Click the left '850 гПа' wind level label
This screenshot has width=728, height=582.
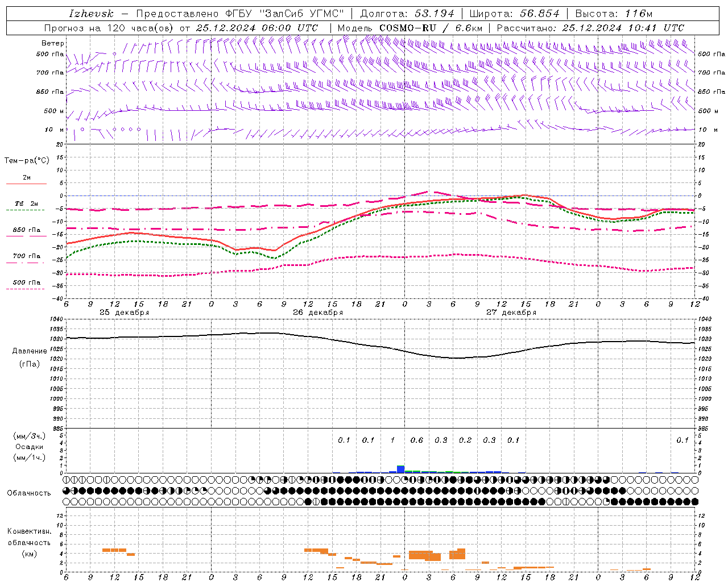tap(50, 92)
